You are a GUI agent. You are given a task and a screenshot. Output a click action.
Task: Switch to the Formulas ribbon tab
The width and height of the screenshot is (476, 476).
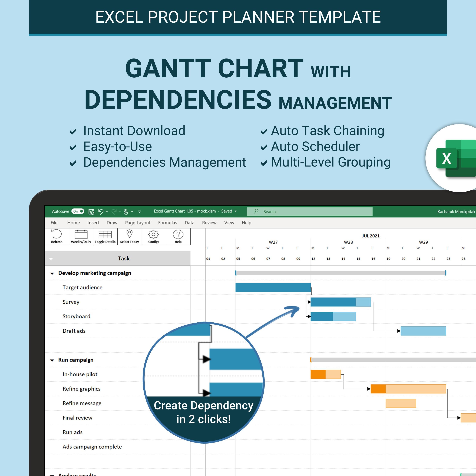pos(168,223)
